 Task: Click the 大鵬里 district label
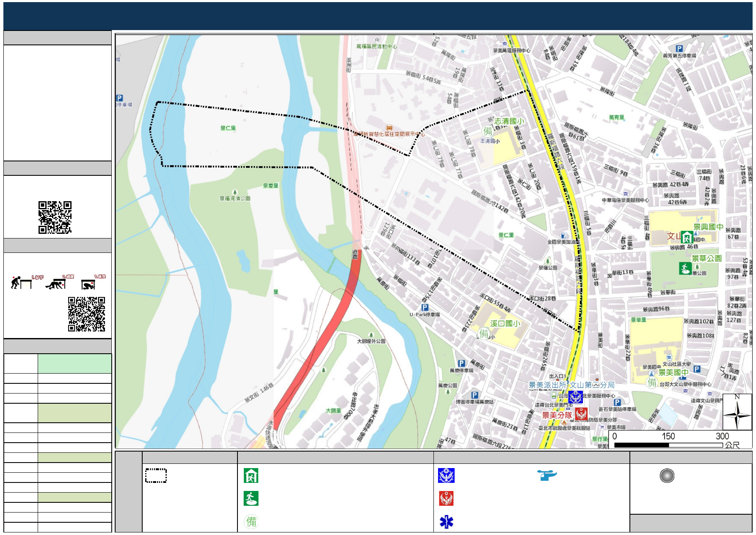pyautogui.click(x=333, y=410)
